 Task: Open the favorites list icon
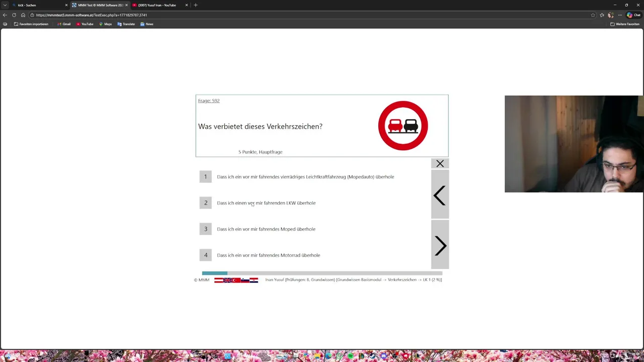click(x=602, y=15)
